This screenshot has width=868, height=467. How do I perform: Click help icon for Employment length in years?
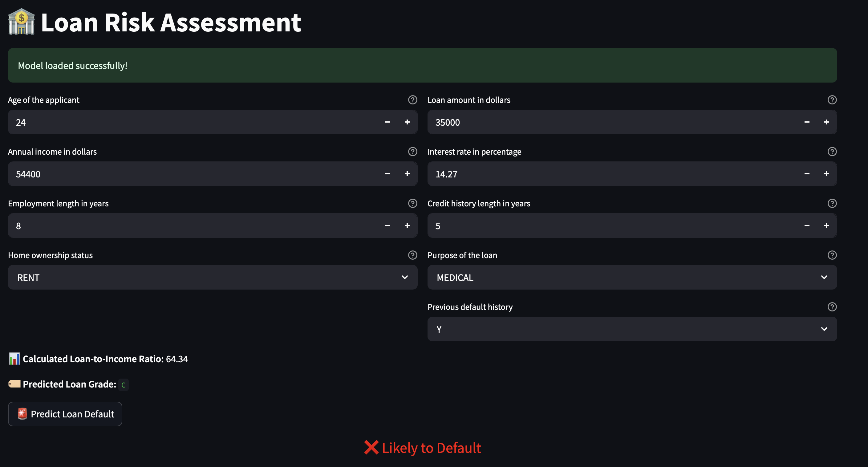point(412,204)
